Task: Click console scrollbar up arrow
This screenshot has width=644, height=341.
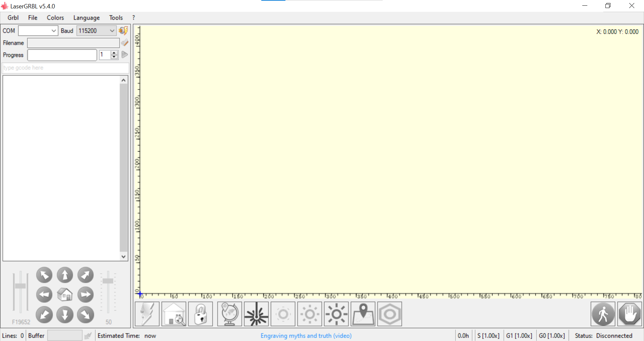Action: click(123, 80)
